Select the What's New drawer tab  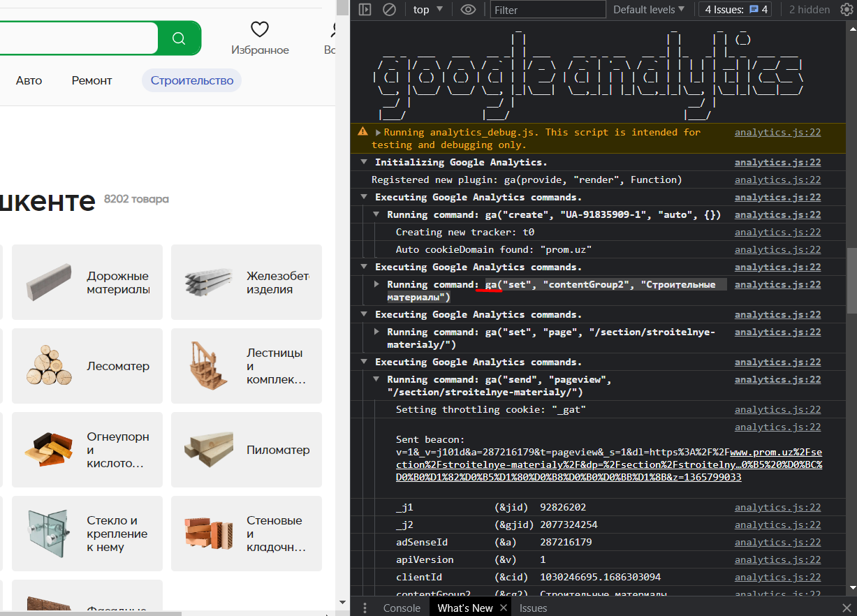point(464,608)
